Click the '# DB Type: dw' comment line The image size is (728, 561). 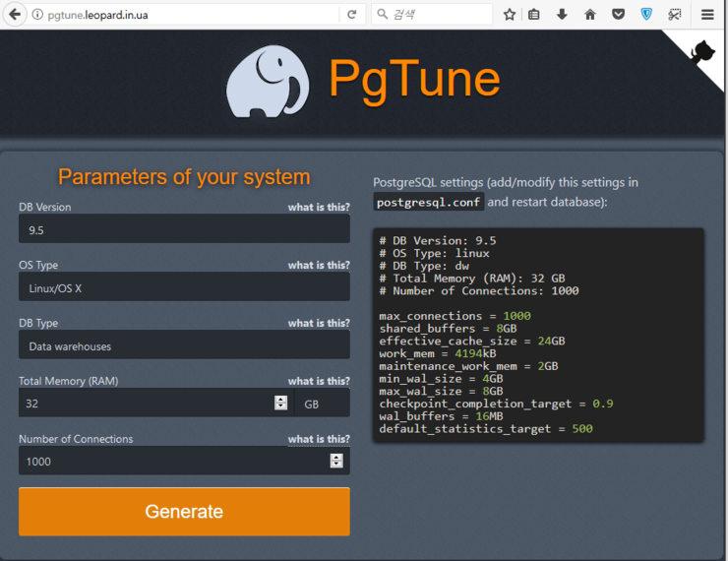point(424,266)
